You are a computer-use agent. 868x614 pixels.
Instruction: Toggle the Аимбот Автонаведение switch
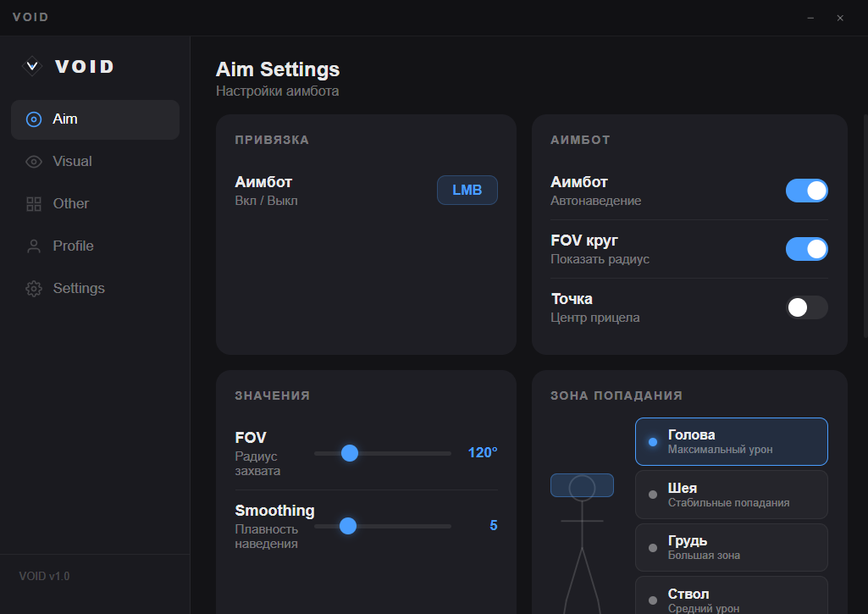click(806, 191)
